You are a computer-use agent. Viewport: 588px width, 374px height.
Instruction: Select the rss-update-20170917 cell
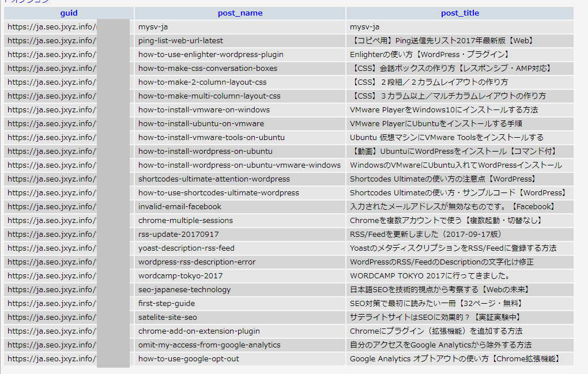tap(178, 235)
